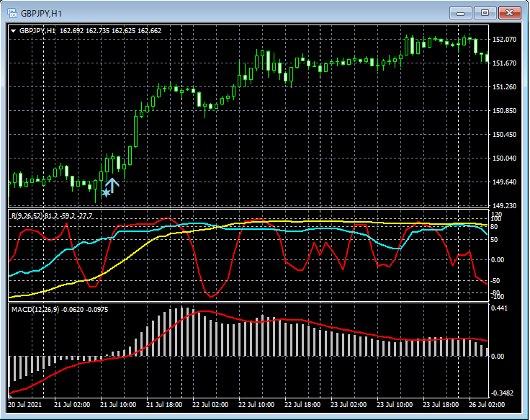Click the GBPJPY,H1 window title text
This screenshot has width=530, height=420.
(42, 13)
